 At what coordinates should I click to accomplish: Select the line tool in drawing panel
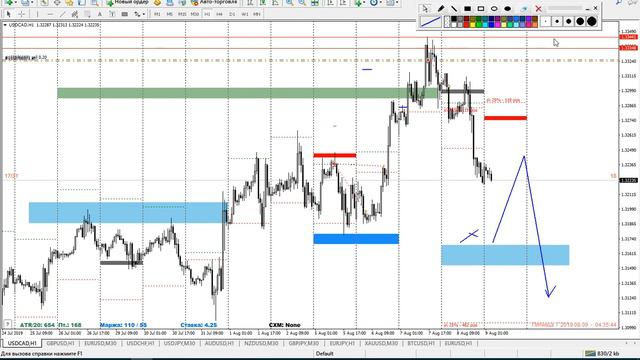454,8
